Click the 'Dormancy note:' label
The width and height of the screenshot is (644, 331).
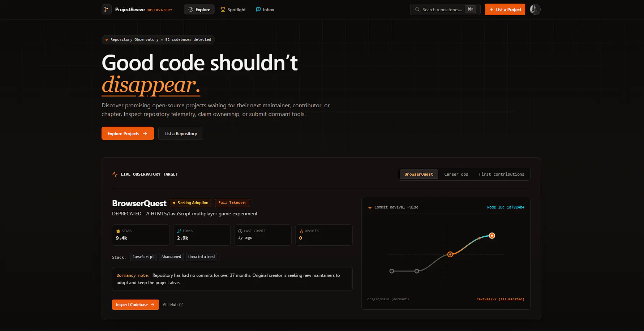(133, 275)
